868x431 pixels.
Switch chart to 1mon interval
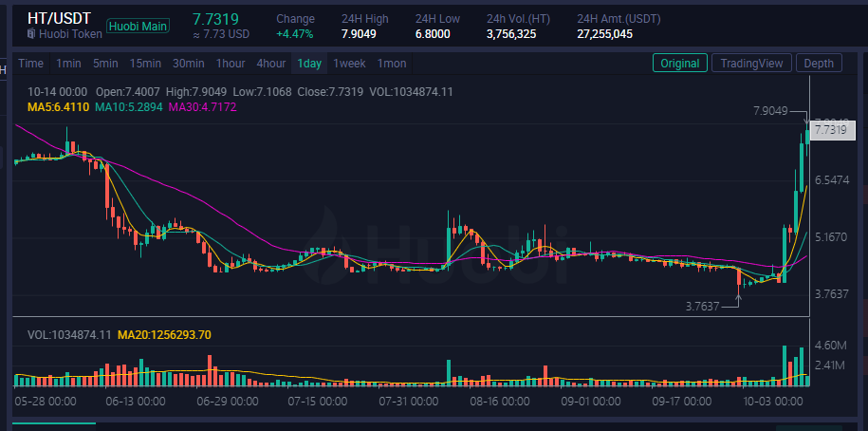tap(392, 64)
